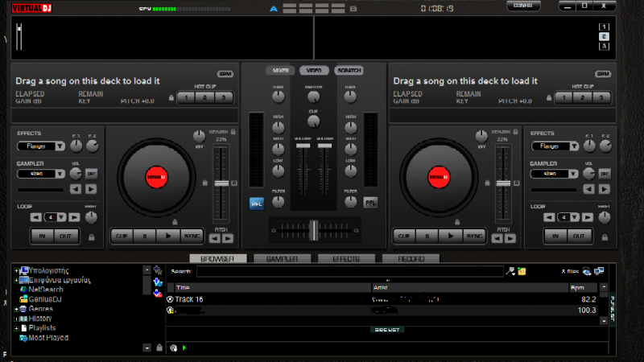This screenshot has height=362, width=644.
Task: Toggle left deck keylock padlock
Action: click(x=233, y=132)
